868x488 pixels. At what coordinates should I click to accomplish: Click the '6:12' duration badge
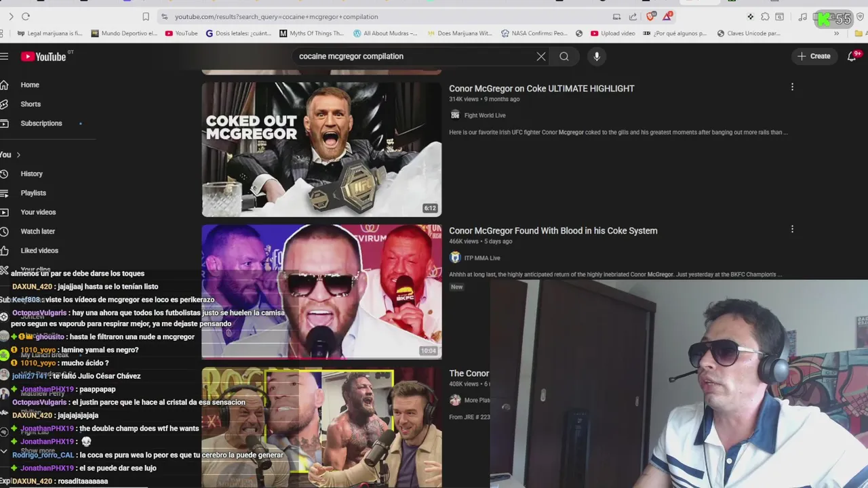[430, 208]
